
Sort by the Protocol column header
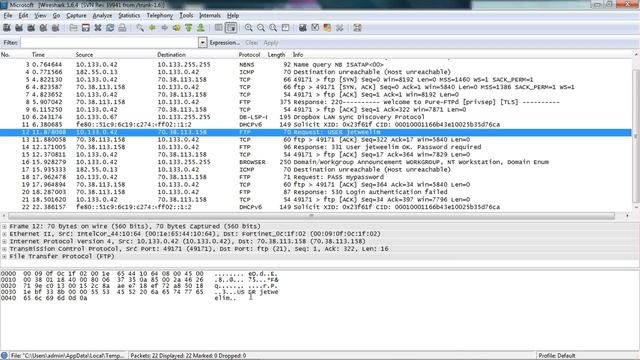click(249, 55)
